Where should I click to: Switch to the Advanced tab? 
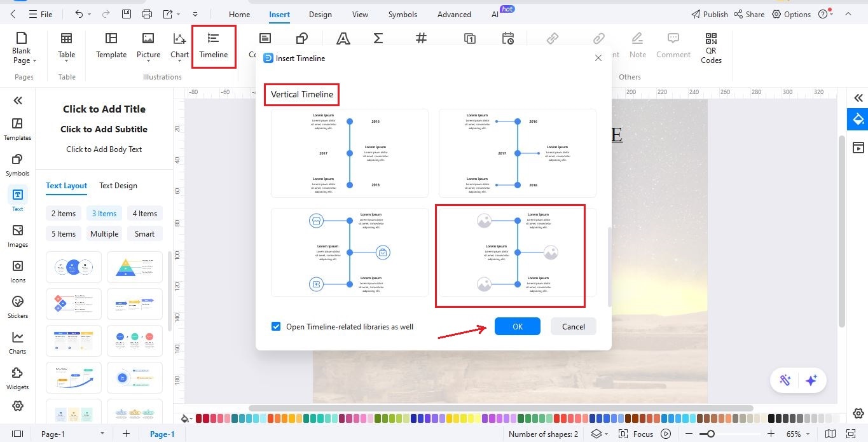click(x=454, y=14)
